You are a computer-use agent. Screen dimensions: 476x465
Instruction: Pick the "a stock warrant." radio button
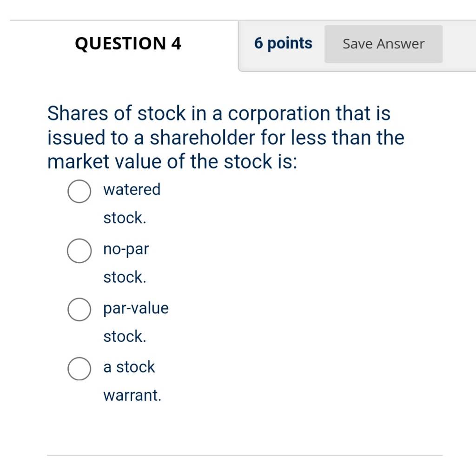pyautogui.click(x=79, y=369)
